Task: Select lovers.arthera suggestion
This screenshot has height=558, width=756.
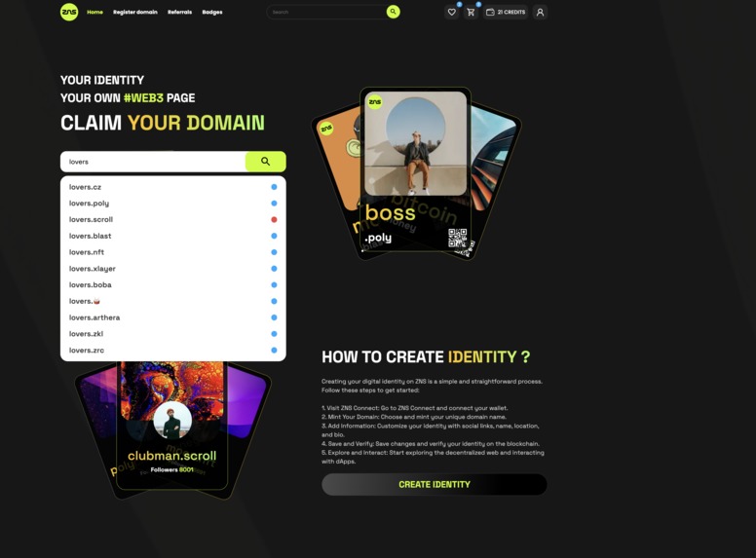Action: click(x=173, y=317)
